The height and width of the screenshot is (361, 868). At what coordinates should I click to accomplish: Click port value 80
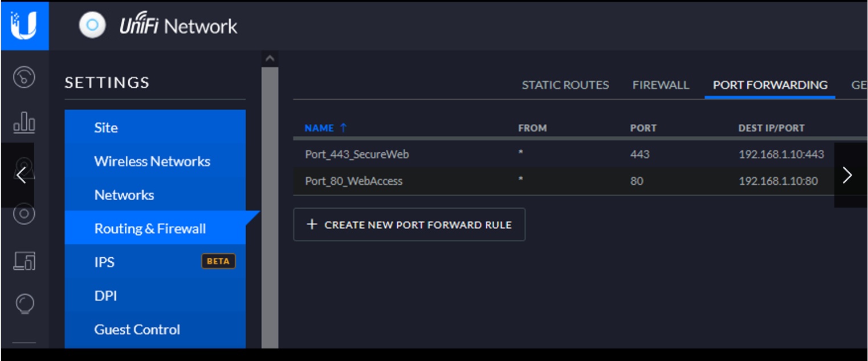637,181
